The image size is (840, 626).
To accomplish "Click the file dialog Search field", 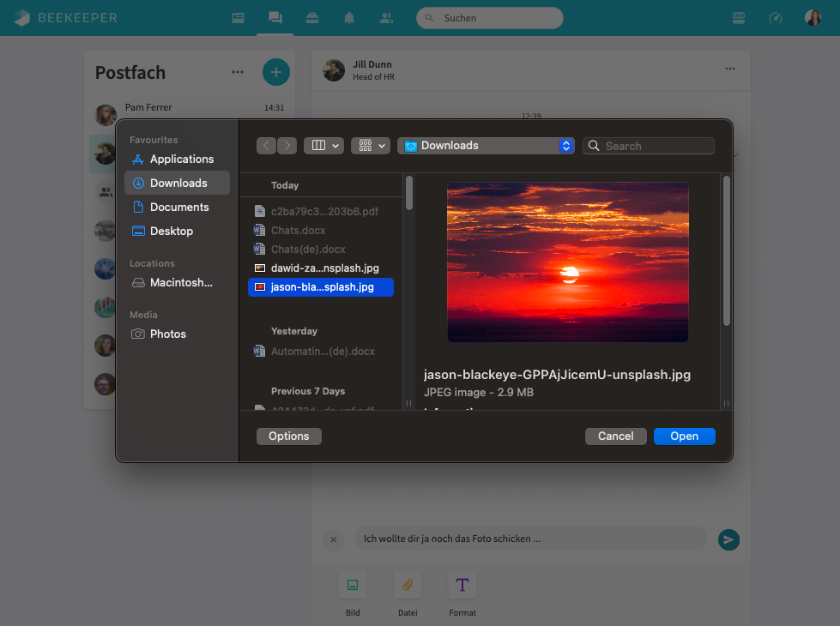I will click(648, 146).
